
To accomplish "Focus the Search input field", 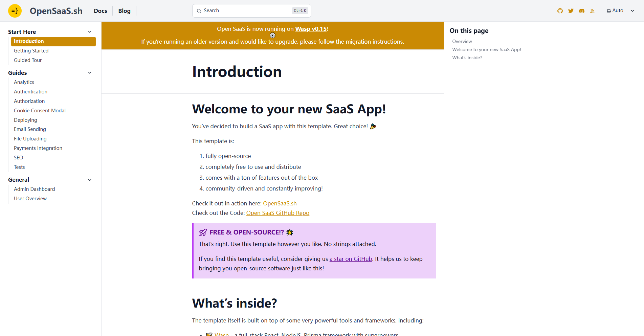I will click(x=251, y=11).
